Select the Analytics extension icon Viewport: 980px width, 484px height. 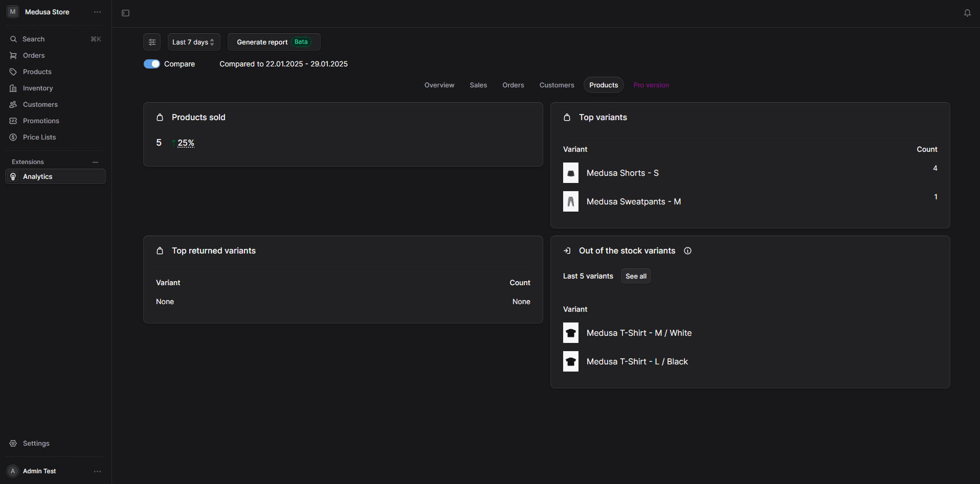[x=13, y=176]
